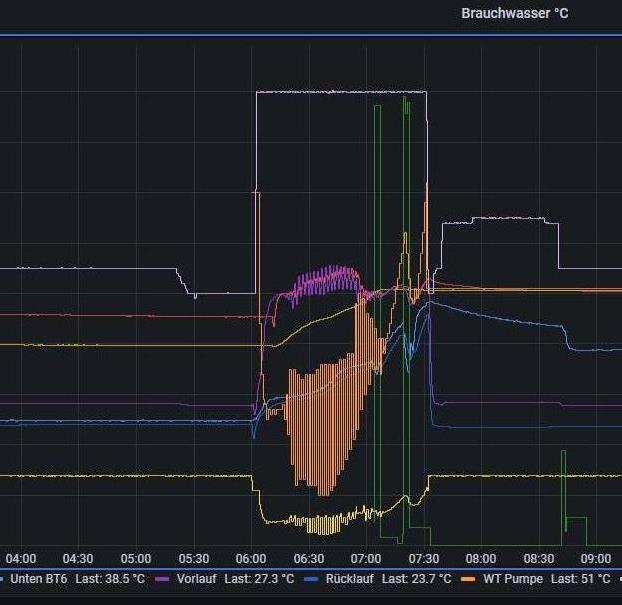Viewport: 622px width, 605px height.
Task: Click the Rücklauf last value 23.7 °C
Action: point(416,579)
